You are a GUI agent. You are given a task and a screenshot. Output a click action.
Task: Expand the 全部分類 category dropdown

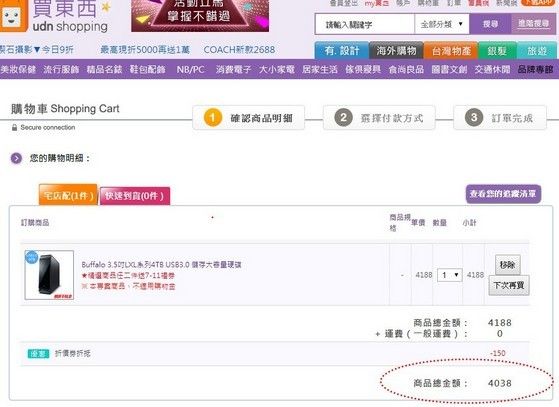[x=442, y=24]
